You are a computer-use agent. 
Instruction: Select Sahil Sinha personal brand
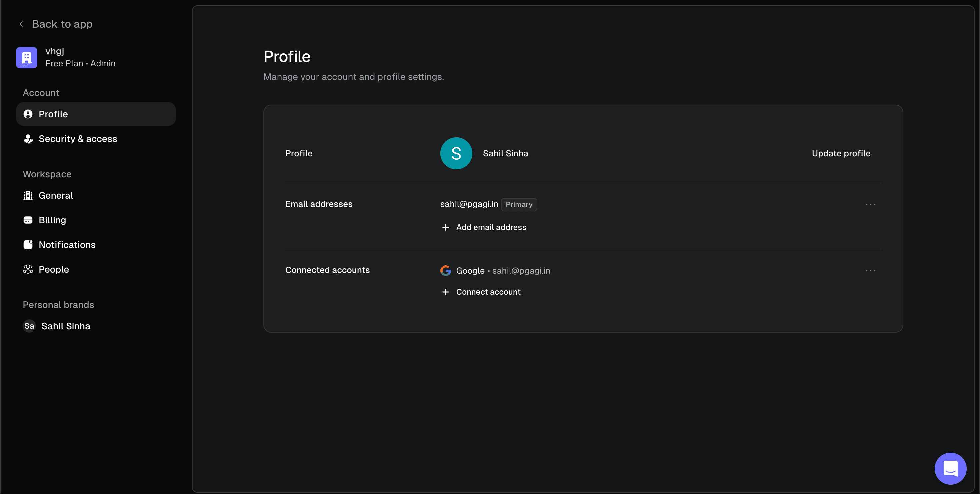[x=65, y=326]
